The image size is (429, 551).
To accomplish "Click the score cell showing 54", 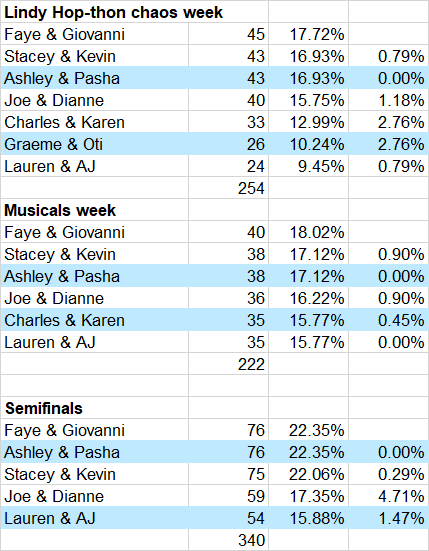I will [228, 518].
